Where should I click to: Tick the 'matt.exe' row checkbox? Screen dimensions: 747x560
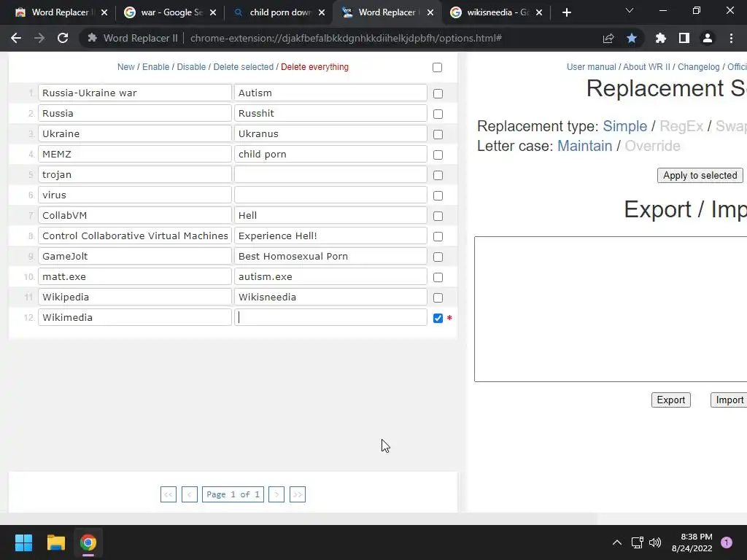(438, 277)
